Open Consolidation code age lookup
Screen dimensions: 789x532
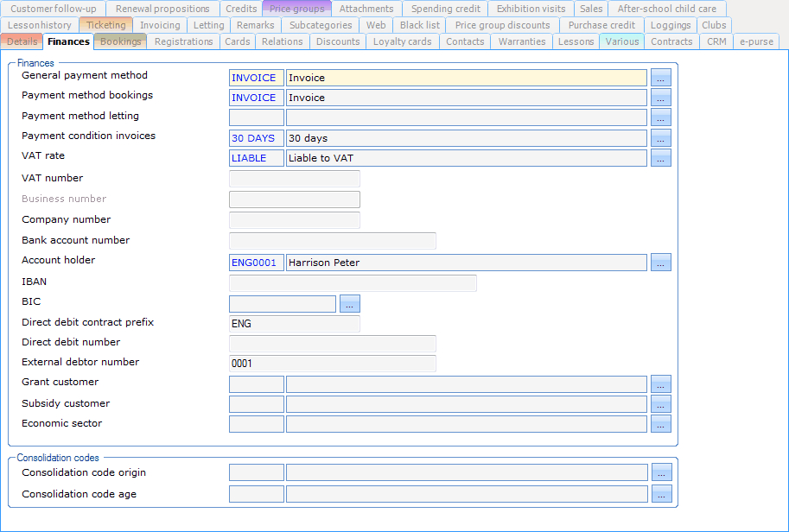point(660,494)
